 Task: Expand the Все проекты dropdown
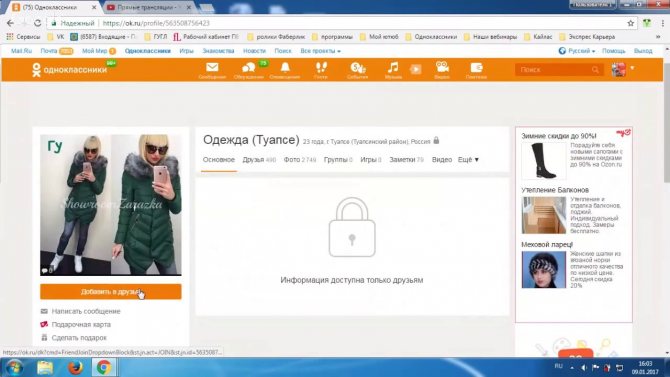pos(320,51)
